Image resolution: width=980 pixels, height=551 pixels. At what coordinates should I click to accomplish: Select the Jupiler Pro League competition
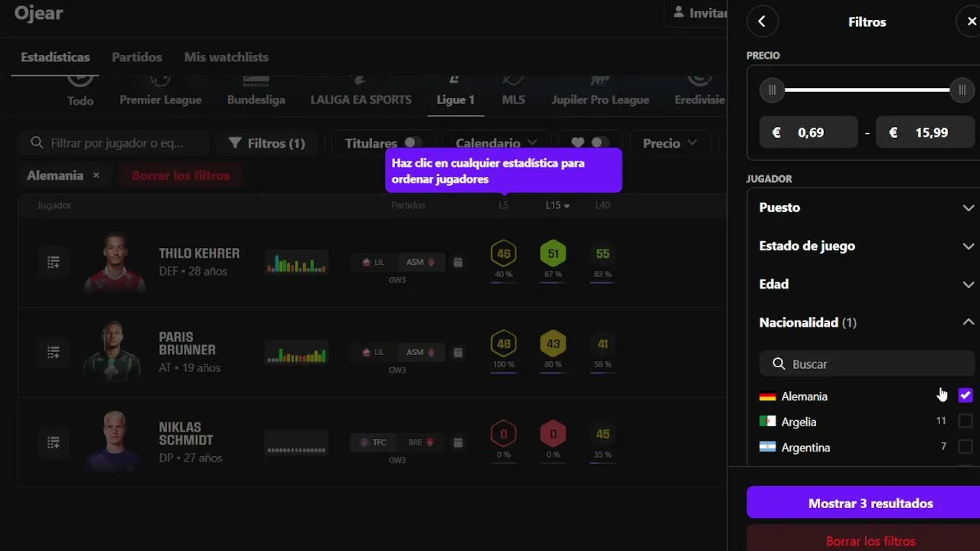click(x=600, y=91)
